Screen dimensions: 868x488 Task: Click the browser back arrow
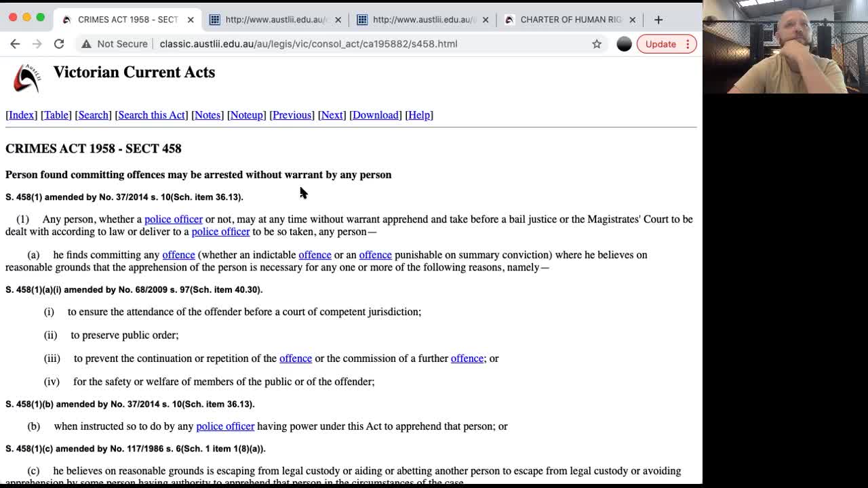[15, 44]
